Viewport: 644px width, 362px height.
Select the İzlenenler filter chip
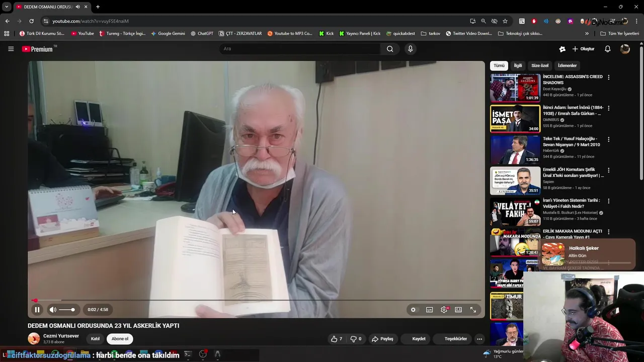(x=567, y=65)
